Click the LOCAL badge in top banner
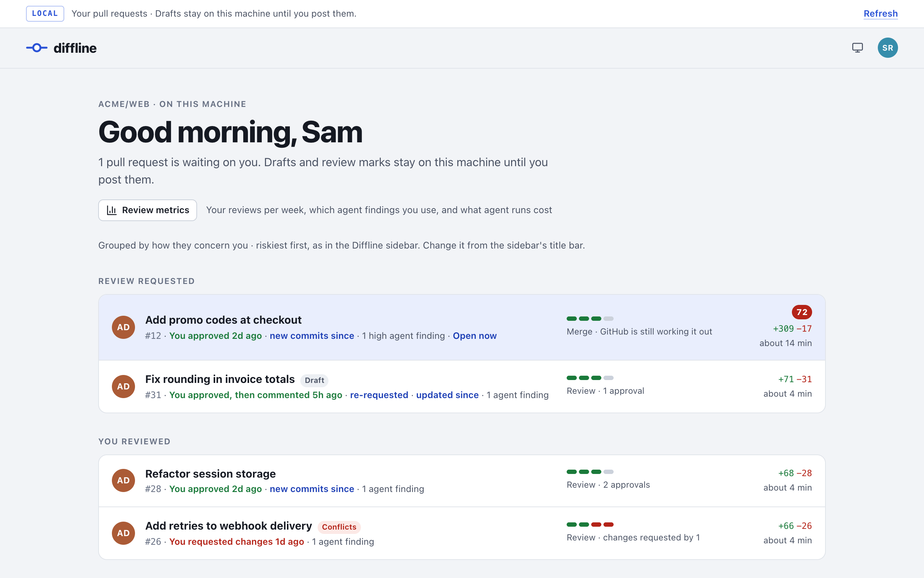 click(x=45, y=13)
